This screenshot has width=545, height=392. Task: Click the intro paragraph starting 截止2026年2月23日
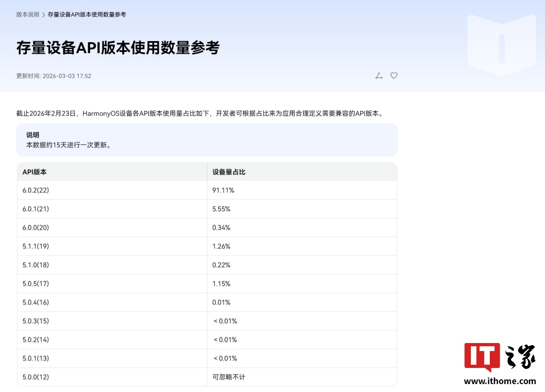[200, 113]
